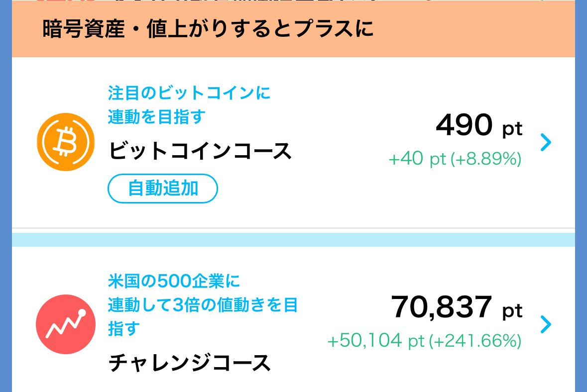
Task: Tap the 自動追加 badge
Action: pyautogui.click(x=162, y=188)
